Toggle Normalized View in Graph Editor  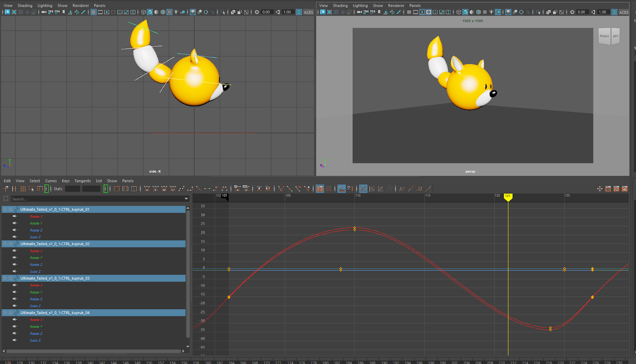pyautogui.click(x=380, y=189)
